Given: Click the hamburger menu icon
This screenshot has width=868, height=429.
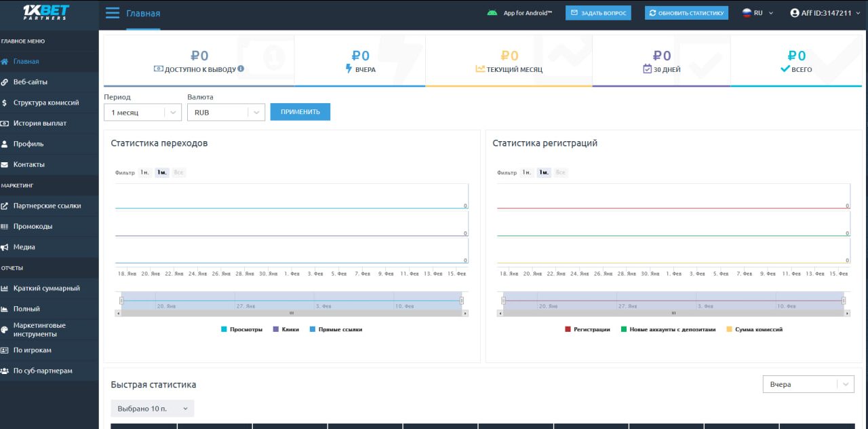Looking at the screenshot, I should [113, 13].
